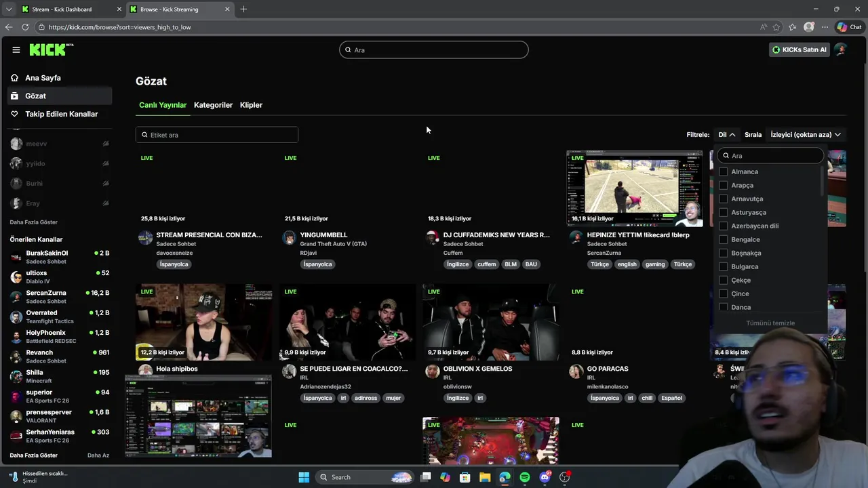Click Tümünü temizle in language filter
The height and width of the screenshot is (488, 868).
(770, 323)
